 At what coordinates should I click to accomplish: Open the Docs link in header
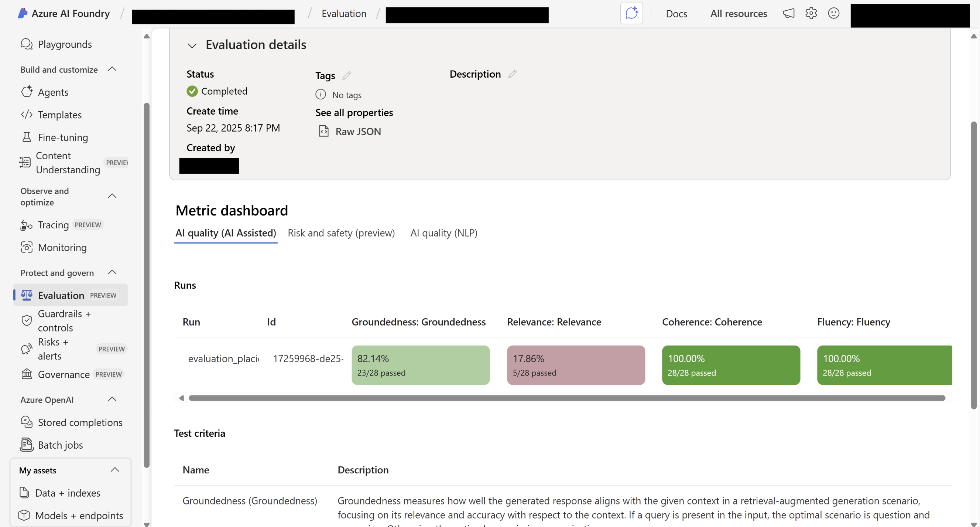(x=676, y=14)
